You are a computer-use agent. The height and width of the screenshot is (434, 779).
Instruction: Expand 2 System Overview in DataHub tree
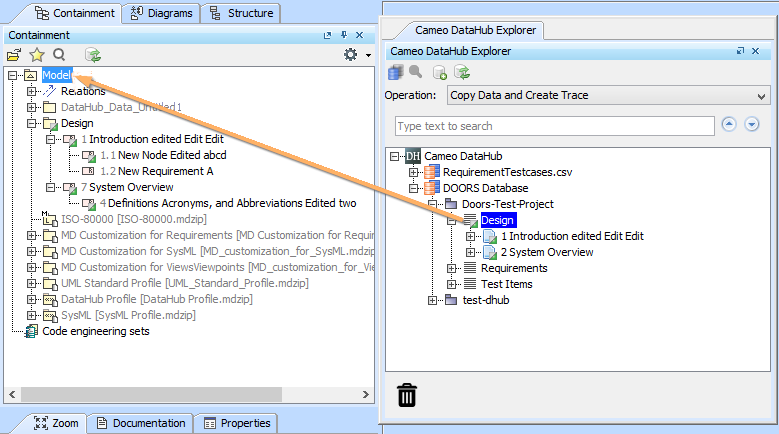click(x=470, y=252)
